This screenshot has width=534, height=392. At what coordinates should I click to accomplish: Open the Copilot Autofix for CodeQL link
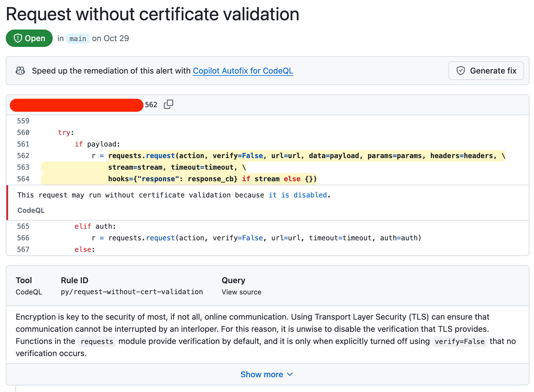243,71
